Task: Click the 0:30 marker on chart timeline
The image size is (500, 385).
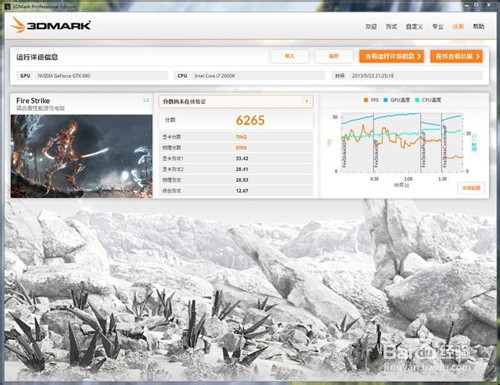Action: 374,179
